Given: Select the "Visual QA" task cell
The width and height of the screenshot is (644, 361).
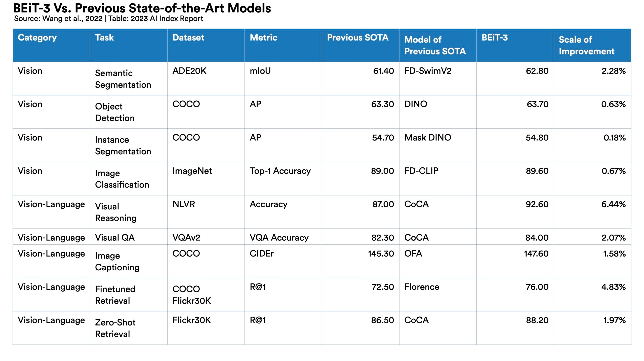Looking at the screenshot, I should pos(115,238).
